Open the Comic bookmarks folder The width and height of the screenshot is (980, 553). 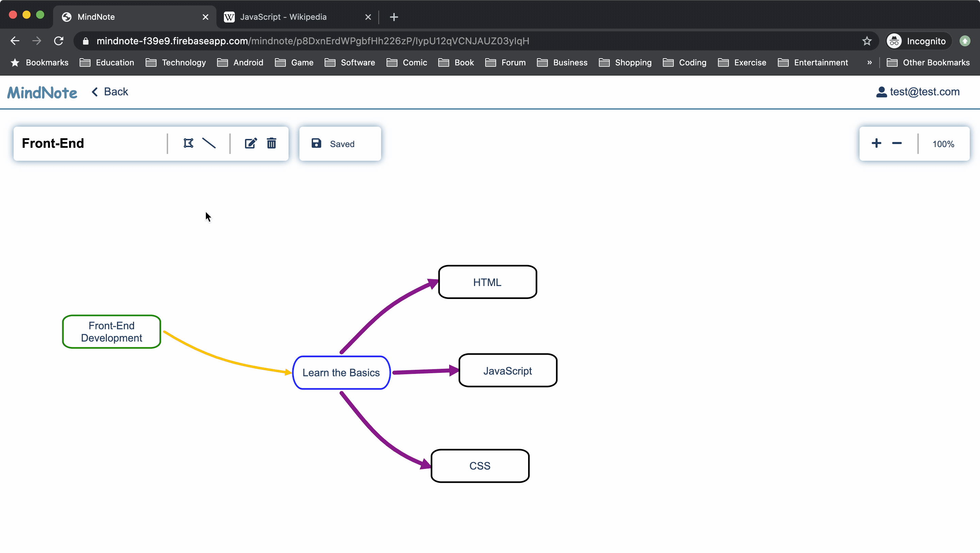coord(407,63)
